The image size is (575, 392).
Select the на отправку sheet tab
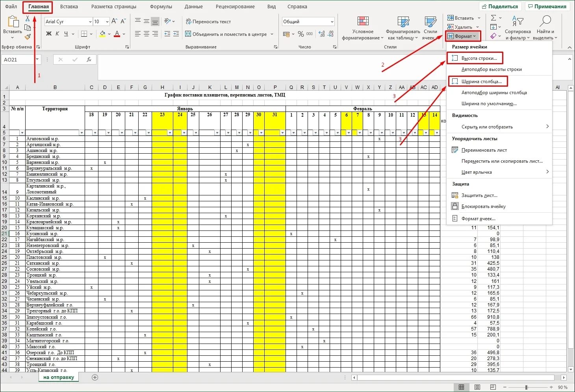[x=58, y=377]
